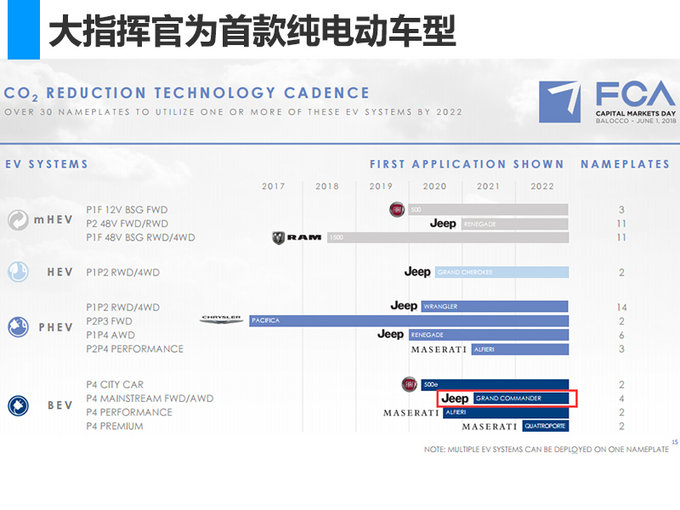Click the Maserati wordmark beside QUATTROPORTE
The height and width of the screenshot is (510, 680).
[490, 427]
